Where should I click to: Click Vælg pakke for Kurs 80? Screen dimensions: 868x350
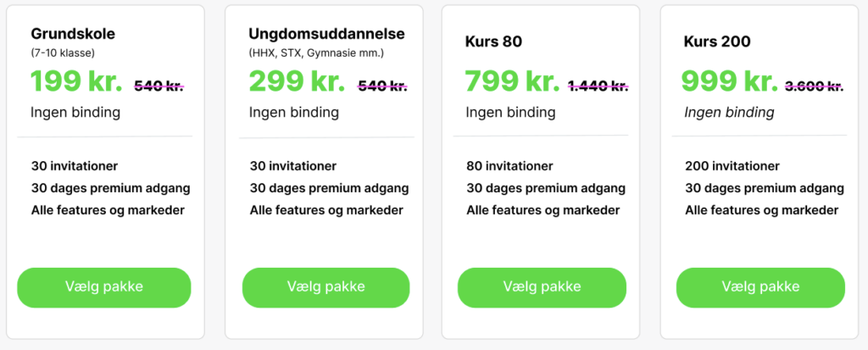[542, 287]
